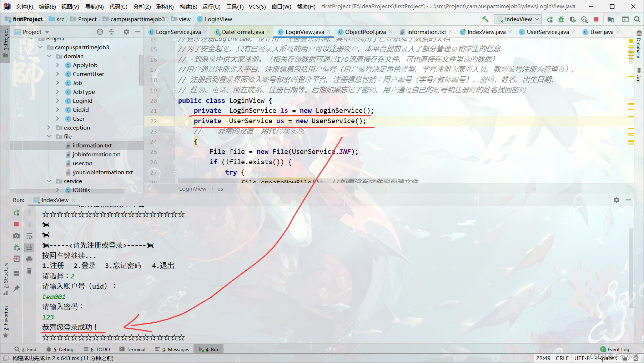Open the Favorites tool window
644x363 pixels.
click(x=6, y=321)
